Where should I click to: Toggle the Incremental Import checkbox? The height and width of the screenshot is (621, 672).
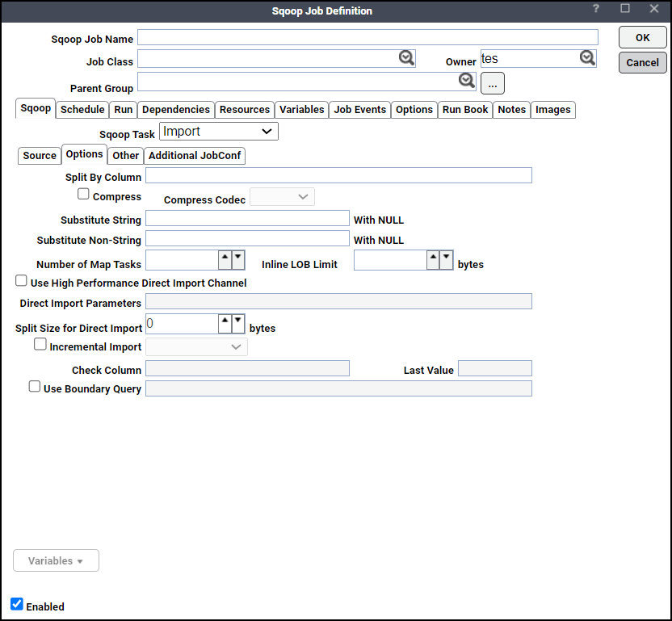tap(40, 344)
